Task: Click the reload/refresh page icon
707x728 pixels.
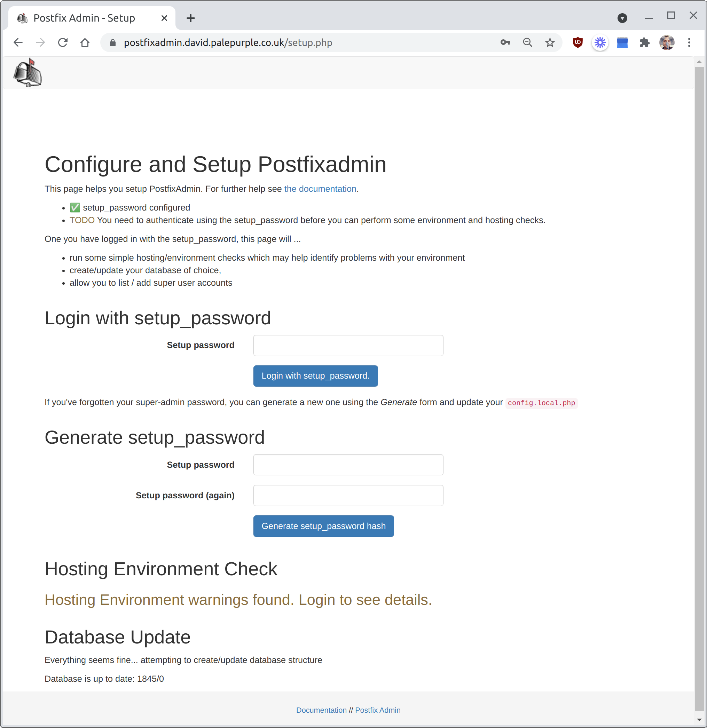Action: (x=62, y=43)
